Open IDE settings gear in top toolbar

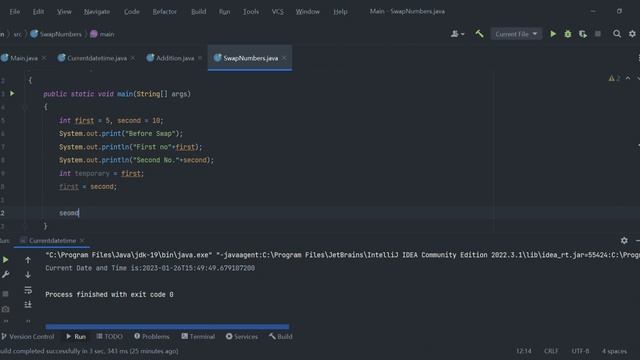(x=632, y=34)
